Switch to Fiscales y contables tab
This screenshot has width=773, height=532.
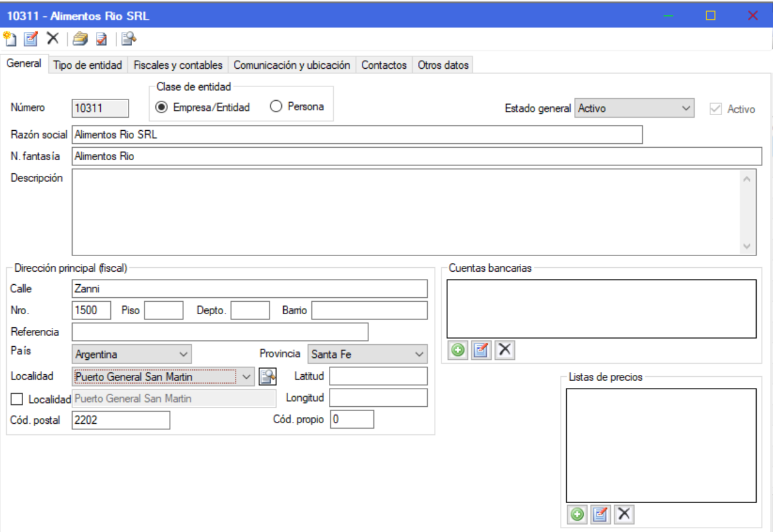[x=178, y=65]
